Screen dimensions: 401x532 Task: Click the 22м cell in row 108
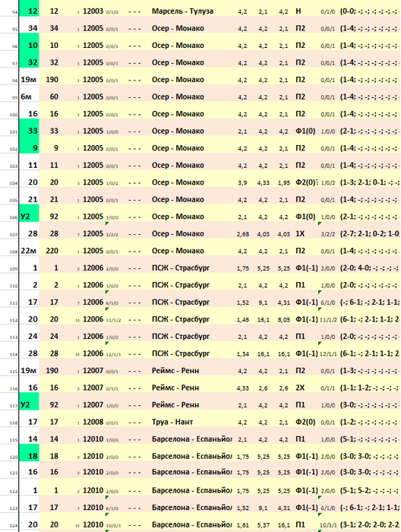pyautogui.click(x=29, y=251)
